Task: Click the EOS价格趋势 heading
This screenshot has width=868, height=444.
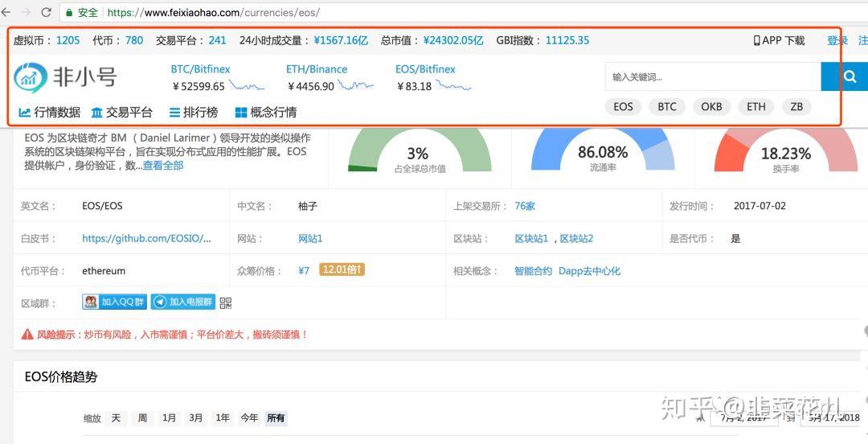Action: click(x=61, y=377)
